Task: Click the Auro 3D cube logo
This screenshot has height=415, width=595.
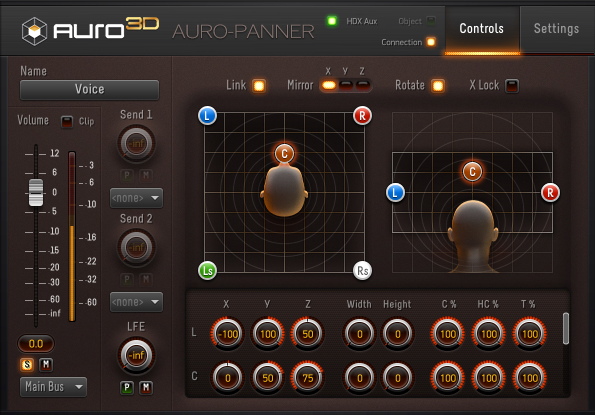Action: (34, 31)
